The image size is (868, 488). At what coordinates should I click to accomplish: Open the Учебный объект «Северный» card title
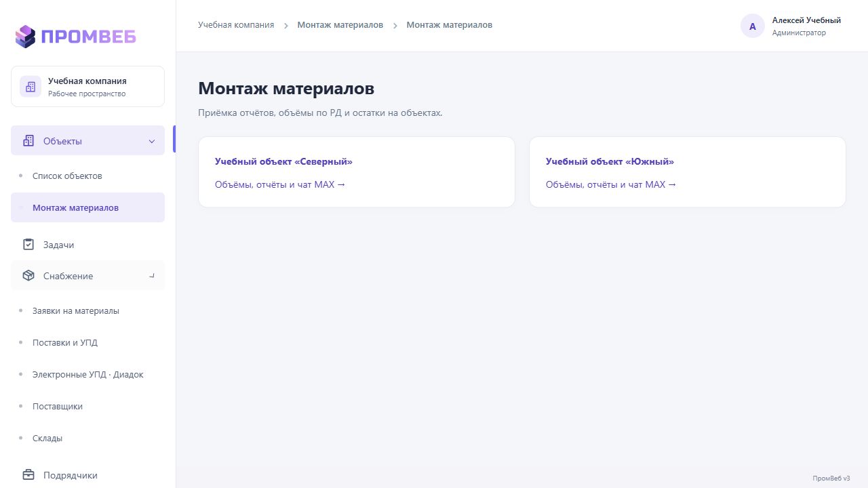tap(283, 162)
